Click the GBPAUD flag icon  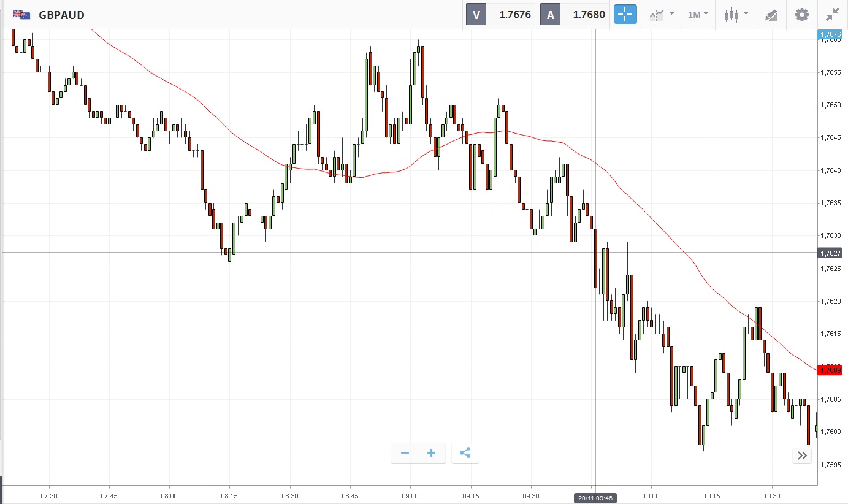click(x=22, y=15)
